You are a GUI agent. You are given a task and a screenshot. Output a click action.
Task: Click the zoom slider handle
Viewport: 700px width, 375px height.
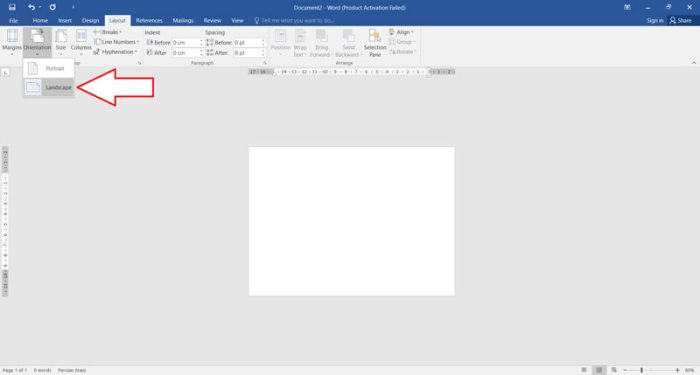point(642,370)
